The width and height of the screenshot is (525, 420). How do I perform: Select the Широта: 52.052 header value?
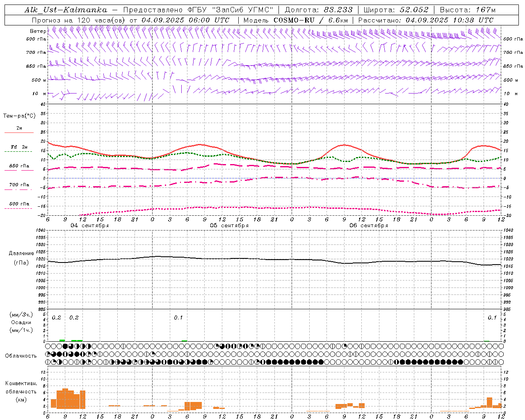pos(396,10)
